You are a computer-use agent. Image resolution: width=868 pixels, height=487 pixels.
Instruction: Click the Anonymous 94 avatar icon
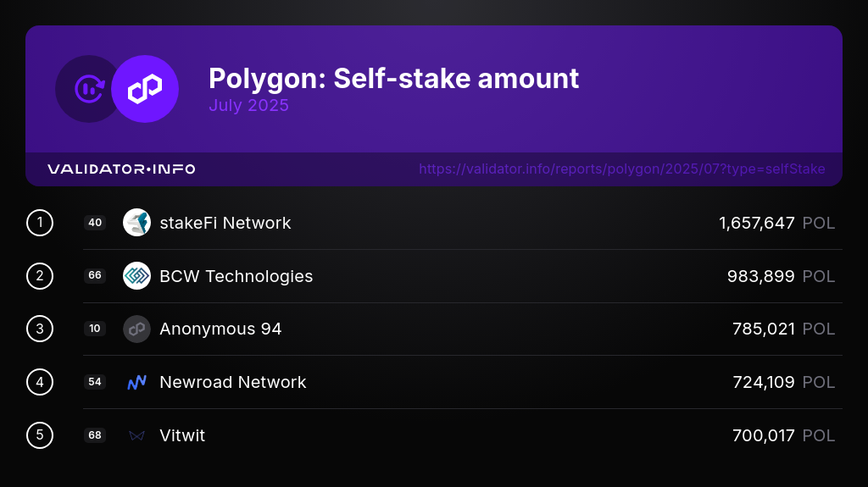[x=136, y=329]
